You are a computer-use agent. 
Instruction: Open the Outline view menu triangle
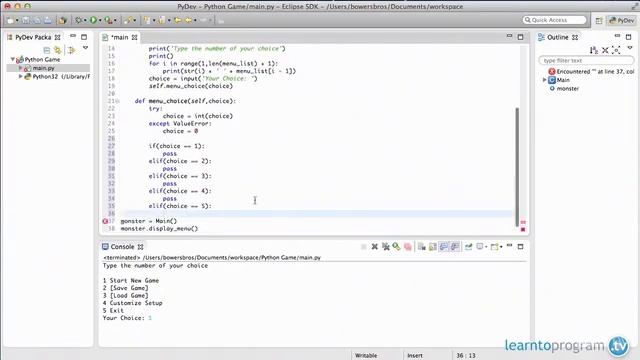[630, 48]
